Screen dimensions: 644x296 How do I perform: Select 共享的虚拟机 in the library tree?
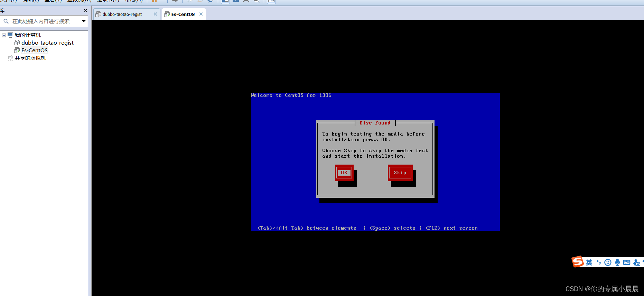(30, 58)
